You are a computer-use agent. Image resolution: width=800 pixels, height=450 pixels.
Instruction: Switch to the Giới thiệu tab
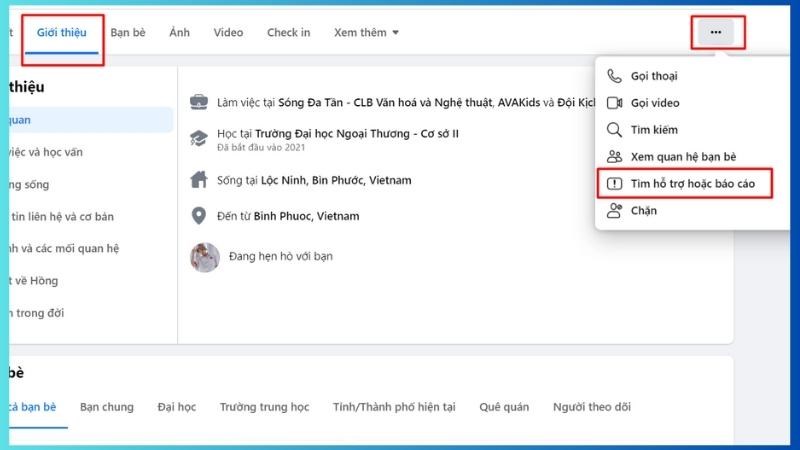point(61,33)
